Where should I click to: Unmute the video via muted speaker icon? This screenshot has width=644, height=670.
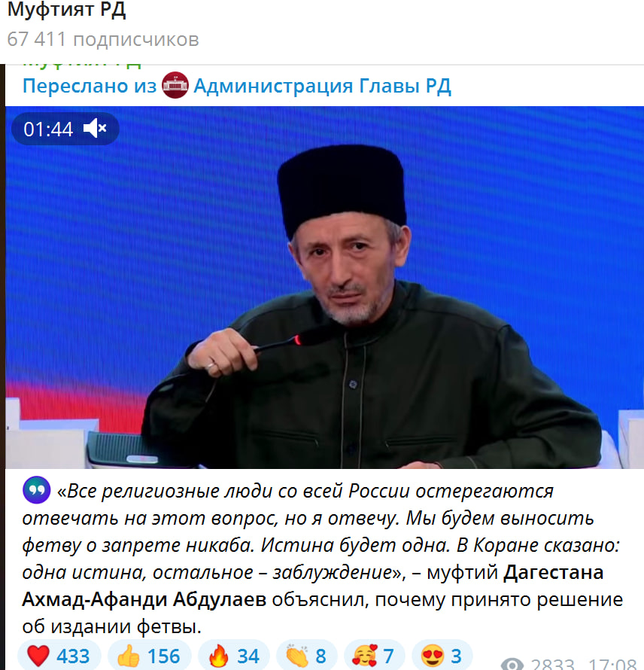click(x=95, y=129)
